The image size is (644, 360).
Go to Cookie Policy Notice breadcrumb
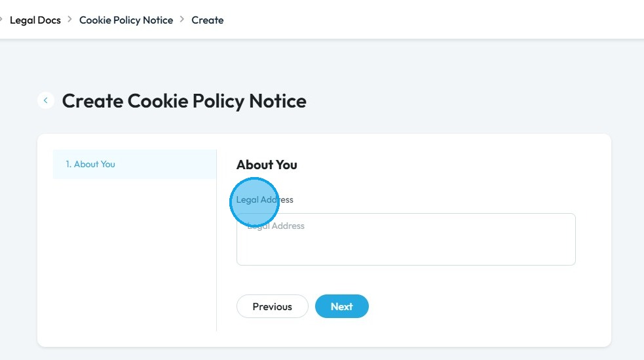pos(126,20)
